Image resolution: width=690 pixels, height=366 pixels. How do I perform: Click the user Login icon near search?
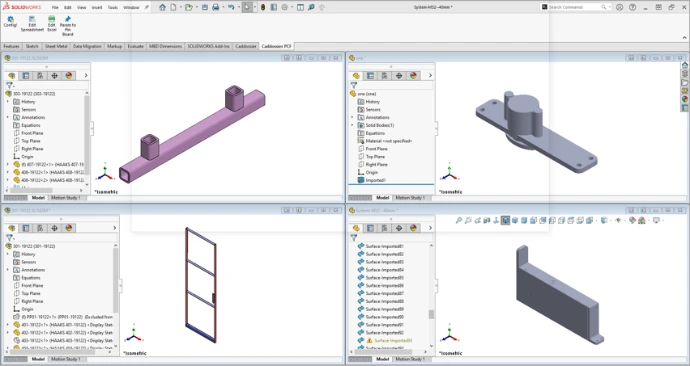[x=619, y=7]
